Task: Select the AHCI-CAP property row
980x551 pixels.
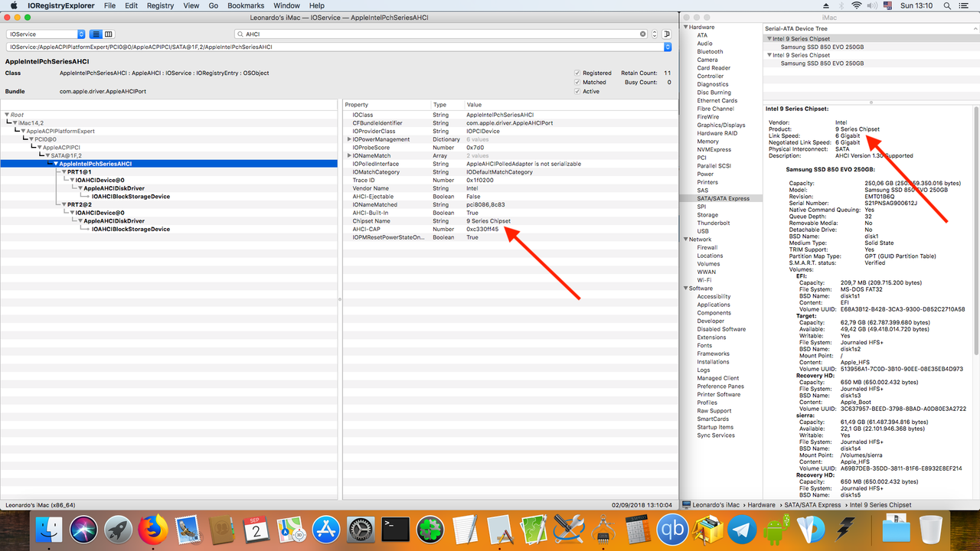Action: pos(509,229)
